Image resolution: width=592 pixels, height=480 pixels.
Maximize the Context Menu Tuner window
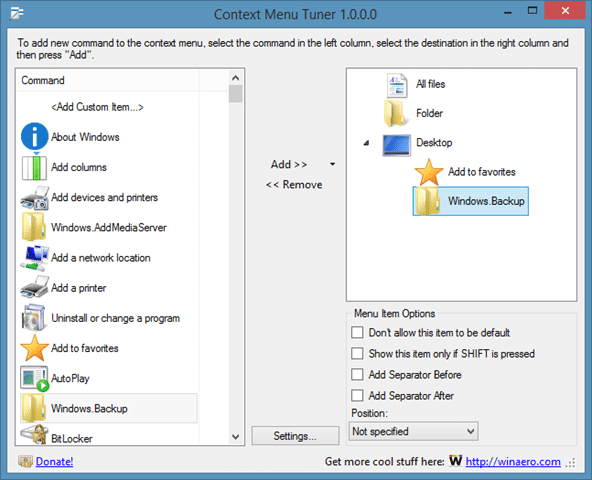[x=532, y=11]
